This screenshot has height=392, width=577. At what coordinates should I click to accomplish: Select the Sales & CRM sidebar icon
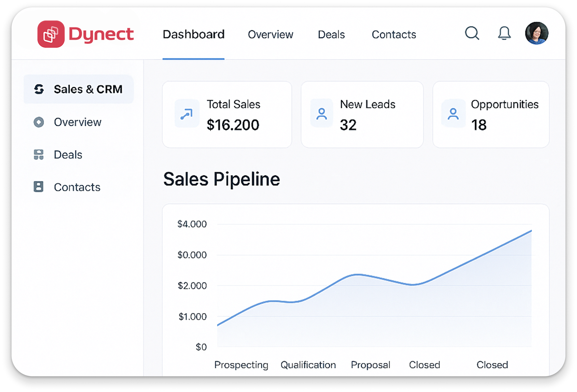pyautogui.click(x=39, y=89)
